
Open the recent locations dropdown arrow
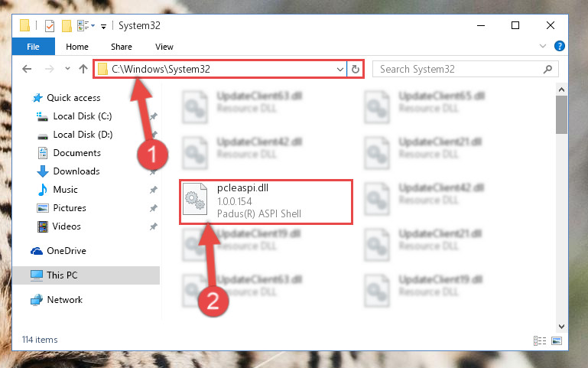tap(67, 69)
